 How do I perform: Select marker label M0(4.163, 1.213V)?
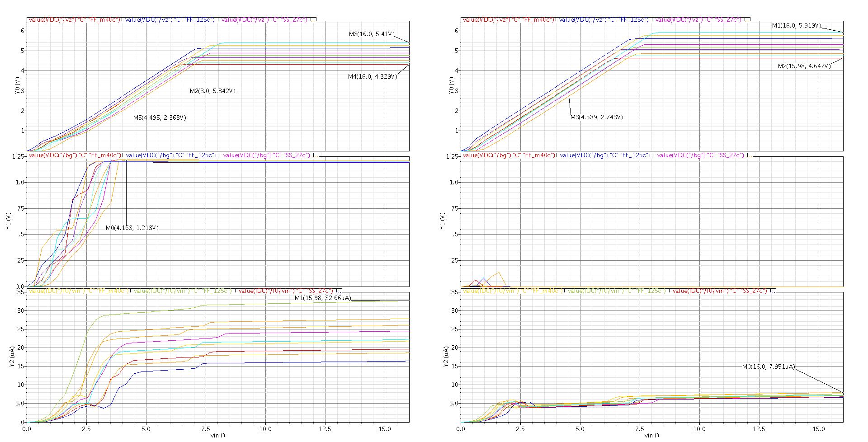pyautogui.click(x=132, y=228)
